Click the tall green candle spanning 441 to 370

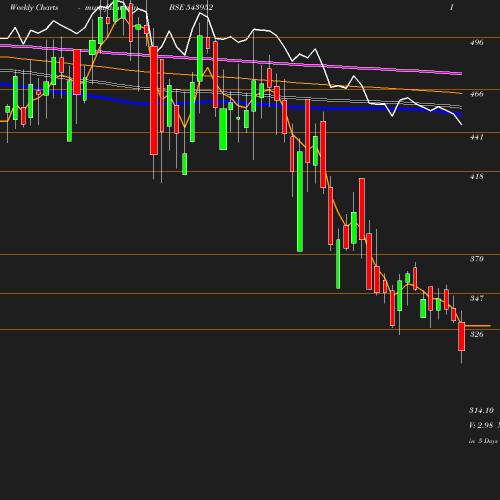[x=300, y=201]
